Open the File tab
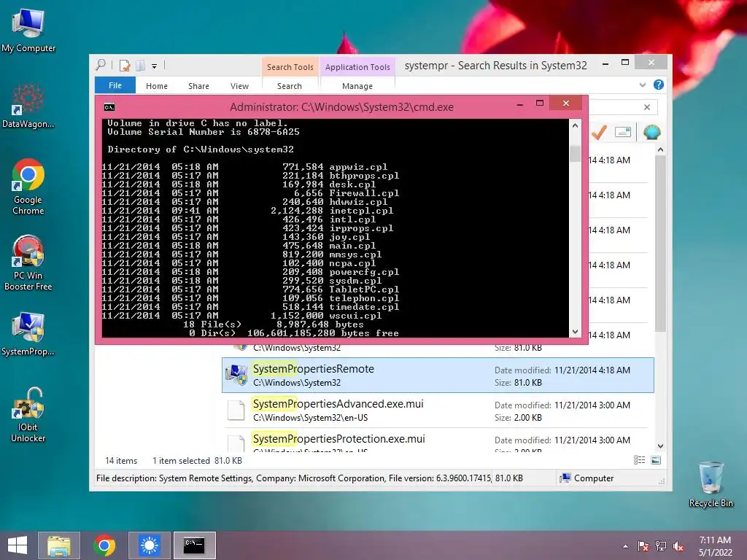747x560 pixels. tap(115, 85)
